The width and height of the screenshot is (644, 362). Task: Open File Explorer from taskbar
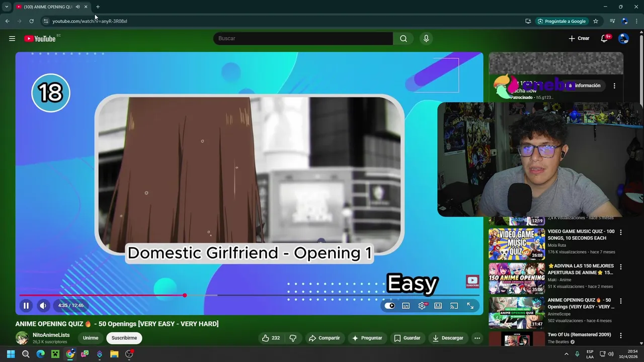click(x=114, y=354)
